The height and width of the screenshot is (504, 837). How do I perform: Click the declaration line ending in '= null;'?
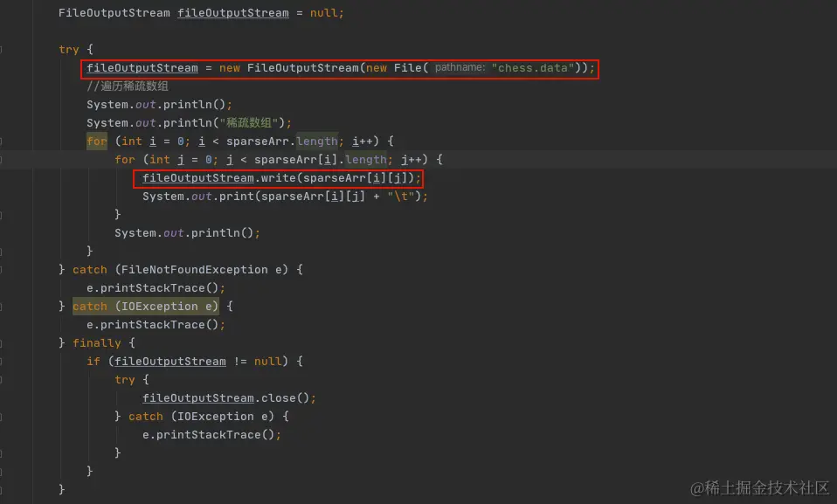pos(201,13)
